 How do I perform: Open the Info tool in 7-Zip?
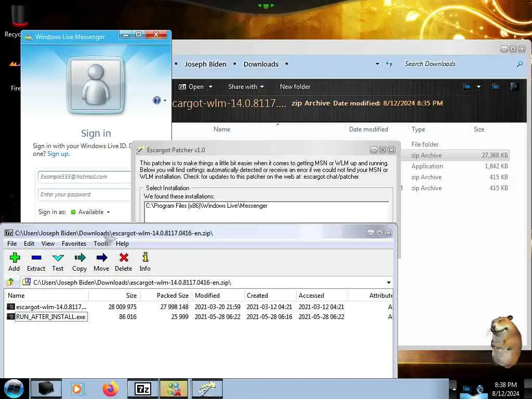tap(145, 262)
